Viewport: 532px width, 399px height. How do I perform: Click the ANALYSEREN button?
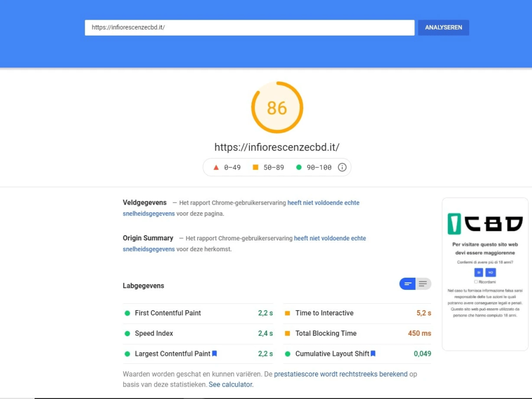pos(444,28)
